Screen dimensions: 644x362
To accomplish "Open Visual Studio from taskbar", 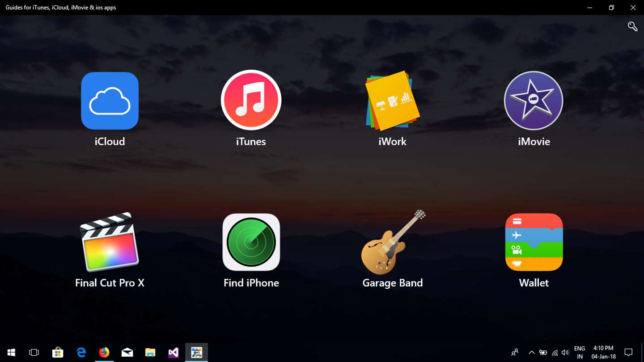I will pyautogui.click(x=174, y=353).
